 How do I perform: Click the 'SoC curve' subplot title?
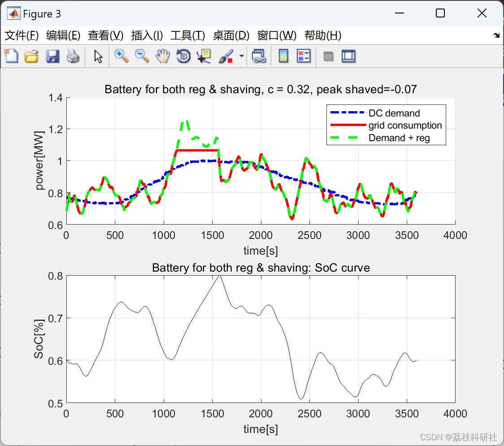pos(261,268)
